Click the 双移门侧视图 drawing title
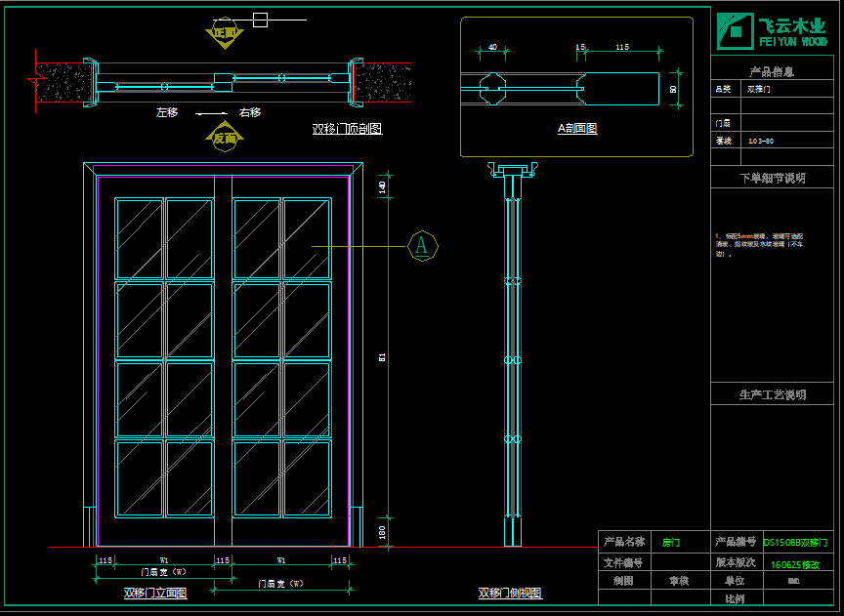 pyautogui.click(x=510, y=593)
